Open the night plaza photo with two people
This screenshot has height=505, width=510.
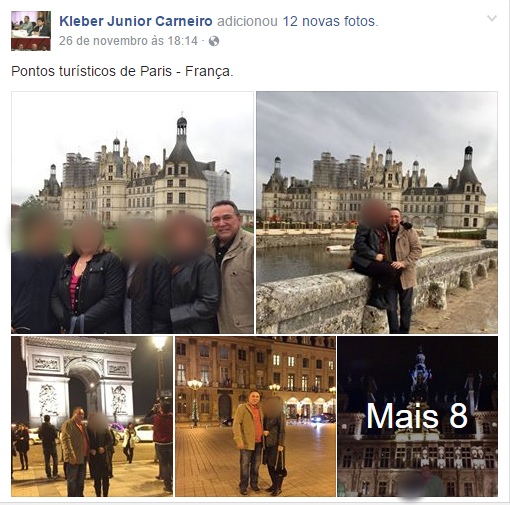tap(255, 416)
